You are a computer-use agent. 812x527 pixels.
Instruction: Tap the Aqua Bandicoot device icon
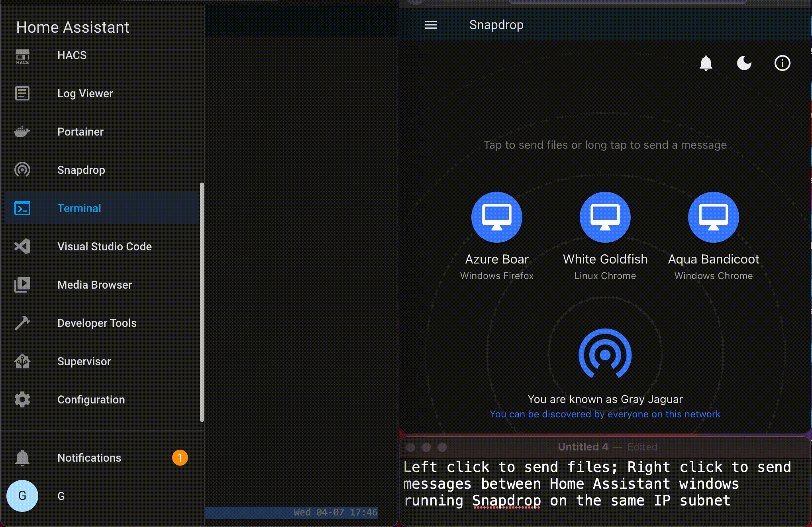713,217
